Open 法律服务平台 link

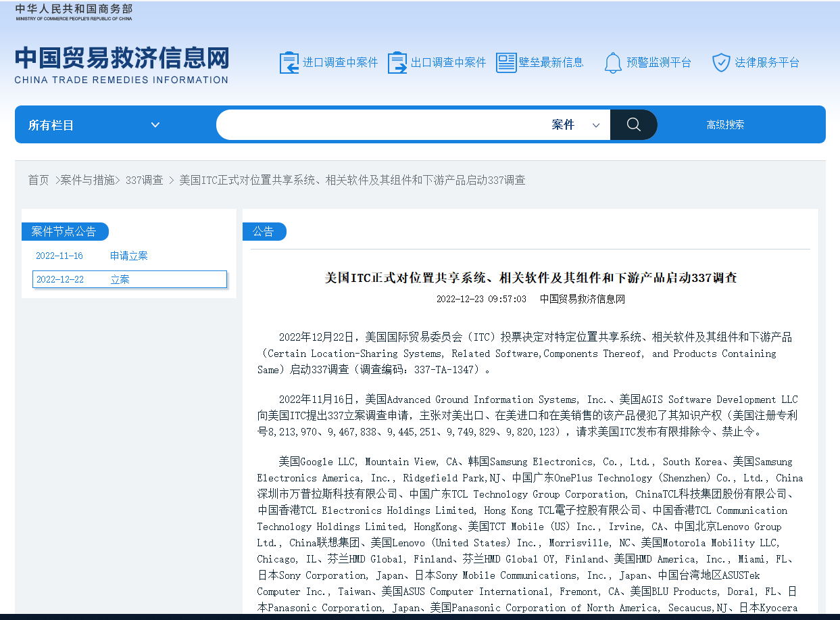767,62
